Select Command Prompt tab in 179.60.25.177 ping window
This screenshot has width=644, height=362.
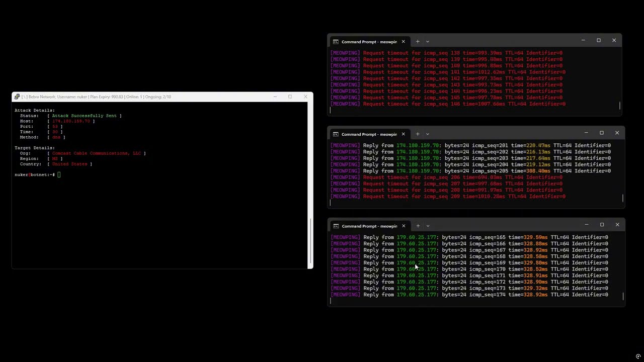pyautogui.click(x=370, y=226)
